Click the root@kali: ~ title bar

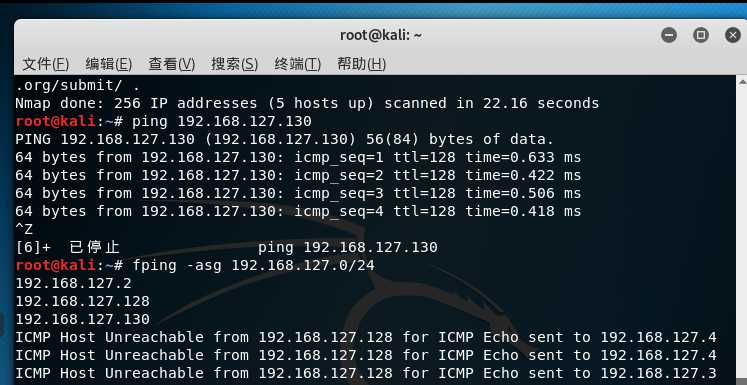[381, 35]
